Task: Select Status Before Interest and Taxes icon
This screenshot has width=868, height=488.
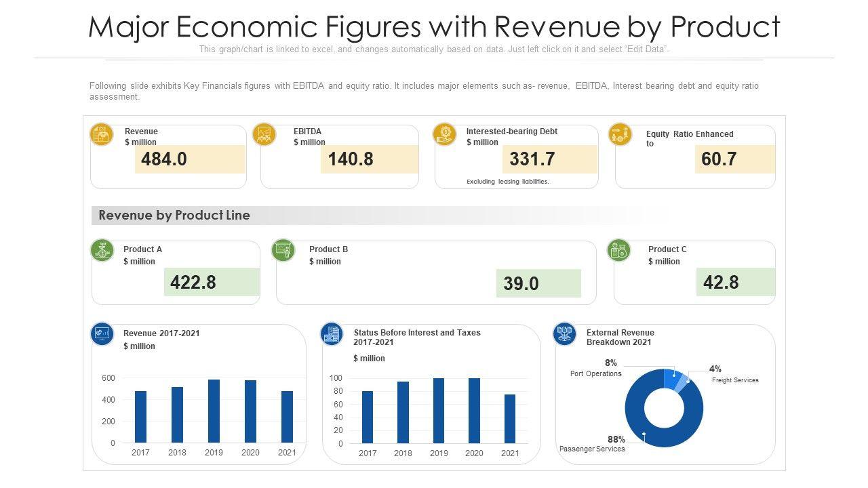Action: click(x=332, y=334)
